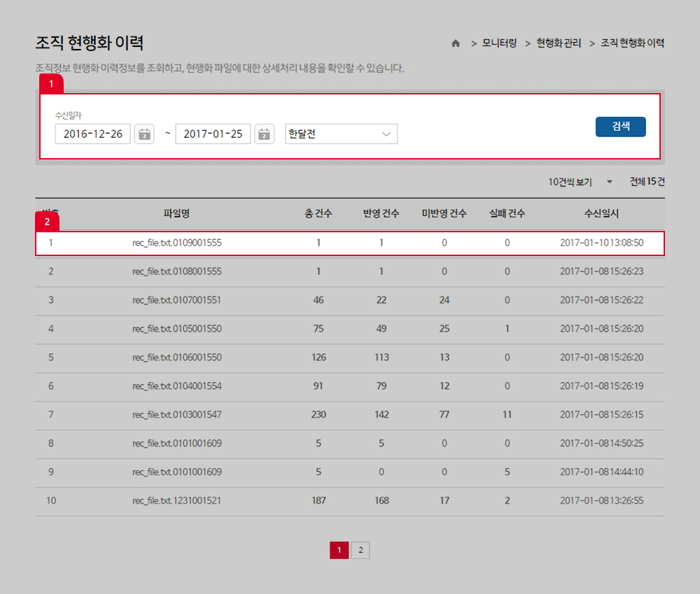Open 모니터링 breadcrumb link
Viewport: 700px width, 594px height.
499,43
